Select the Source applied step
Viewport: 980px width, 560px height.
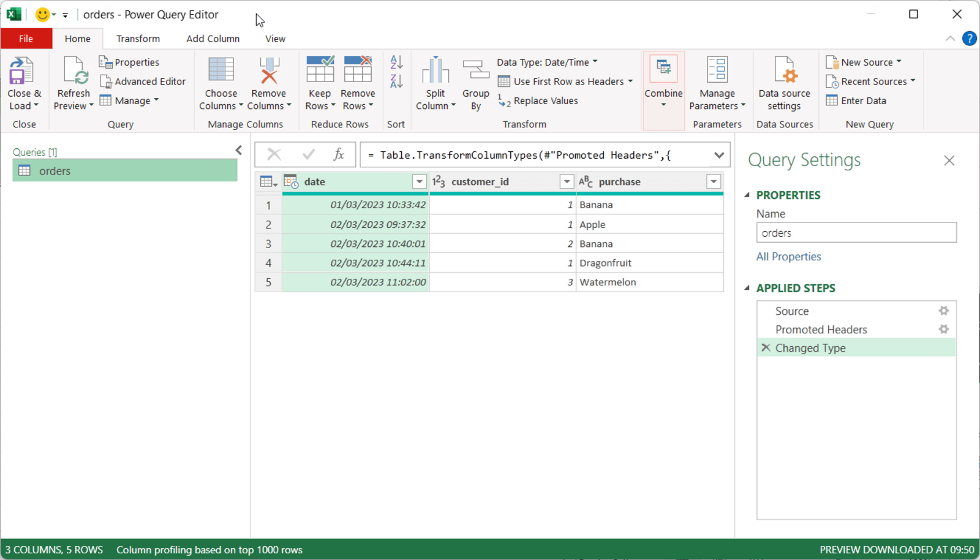pos(856,311)
